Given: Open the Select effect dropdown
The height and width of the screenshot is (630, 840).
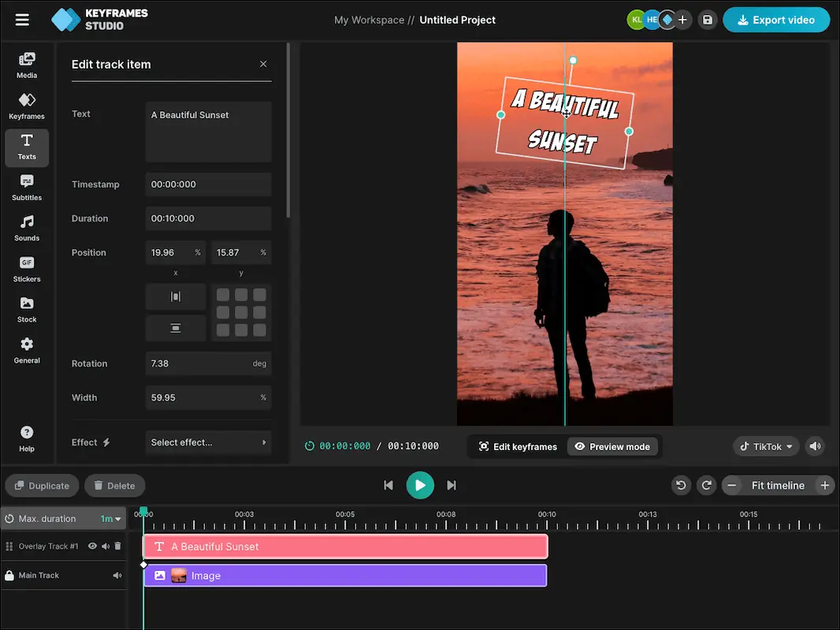Looking at the screenshot, I should 208,442.
